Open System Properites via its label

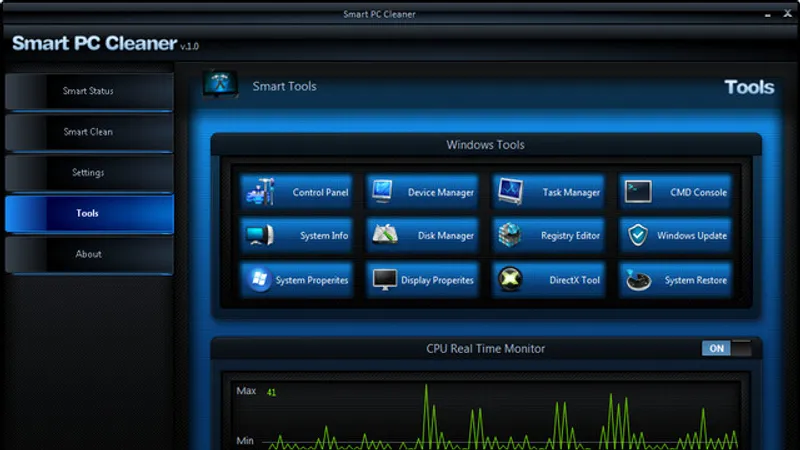[x=312, y=280]
